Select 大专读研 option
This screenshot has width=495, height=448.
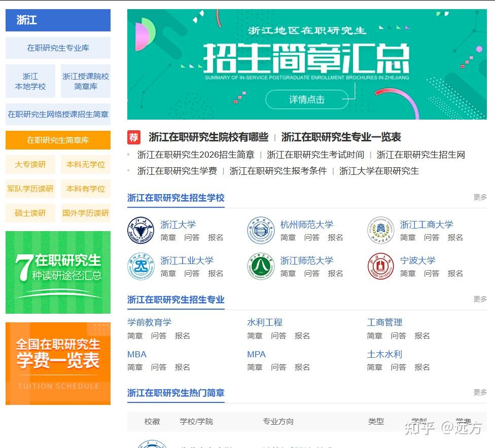click(30, 164)
